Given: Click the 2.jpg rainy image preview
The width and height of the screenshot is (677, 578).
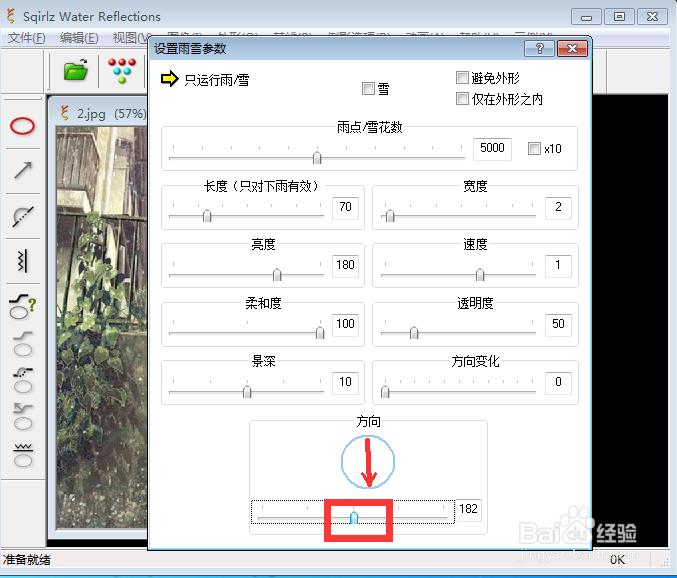Looking at the screenshot, I should coord(101,328).
